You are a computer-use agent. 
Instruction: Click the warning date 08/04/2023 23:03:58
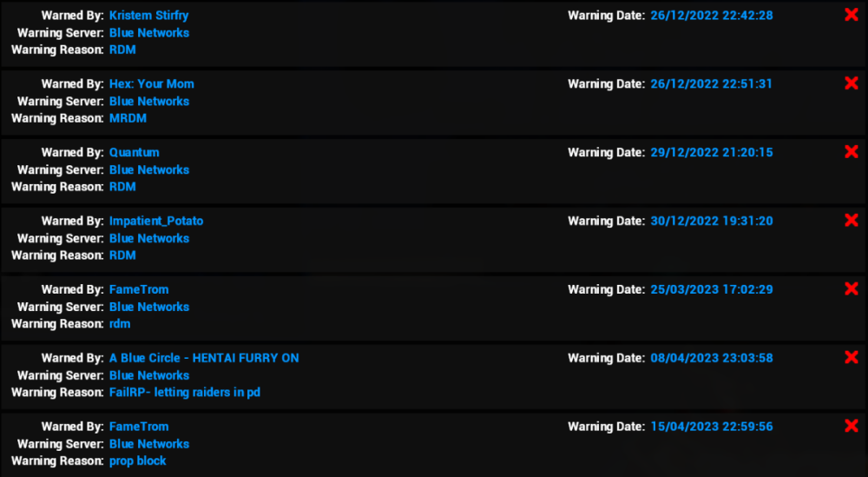711,358
